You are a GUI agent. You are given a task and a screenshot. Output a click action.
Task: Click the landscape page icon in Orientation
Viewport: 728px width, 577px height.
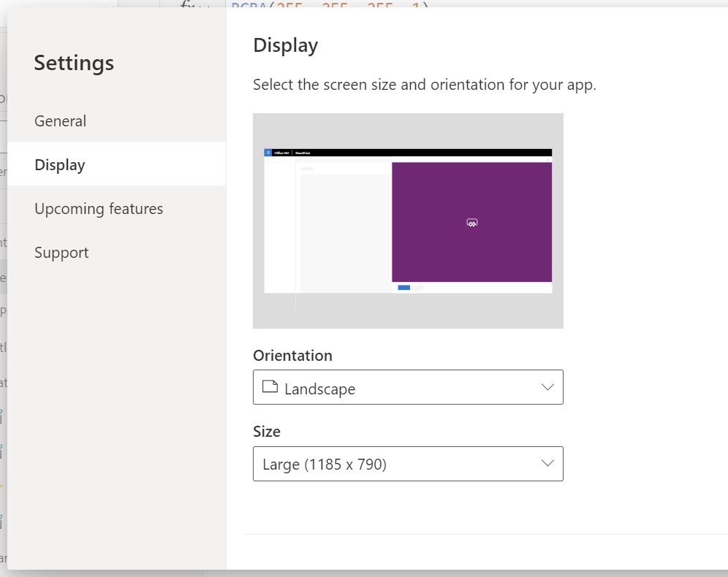tap(270, 386)
